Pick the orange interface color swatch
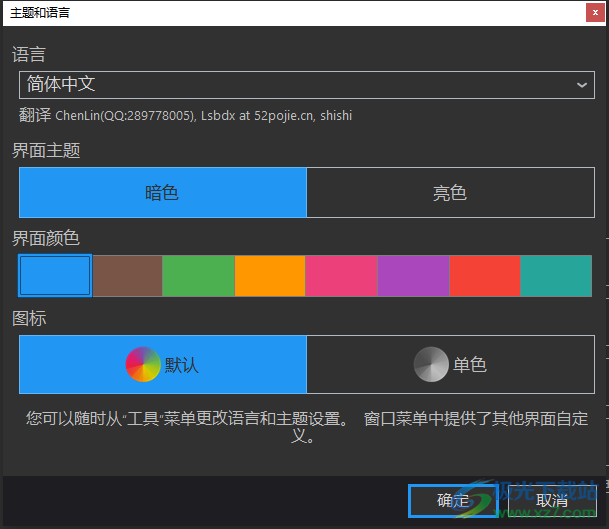609x529 pixels. coord(270,276)
